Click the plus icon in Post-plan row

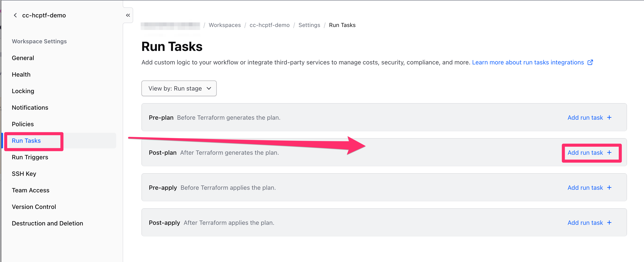click(x=609, y=153)
